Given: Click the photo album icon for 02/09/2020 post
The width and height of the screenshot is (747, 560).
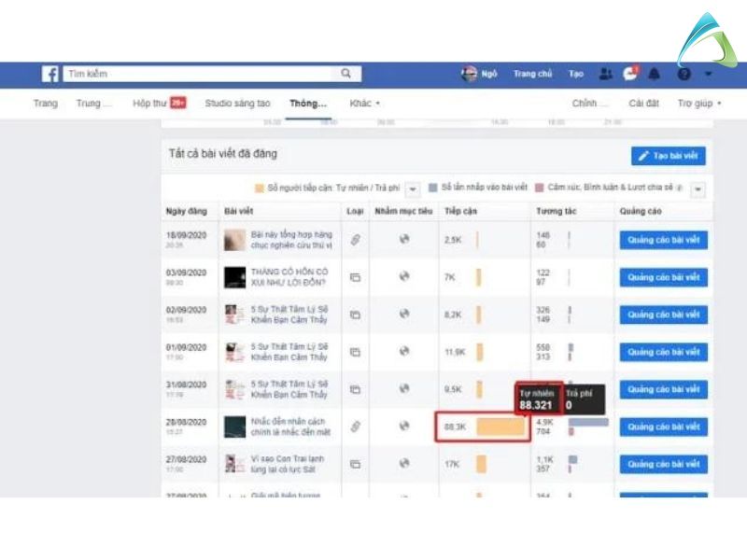Looking at the screenshot, I should point(355,315).
